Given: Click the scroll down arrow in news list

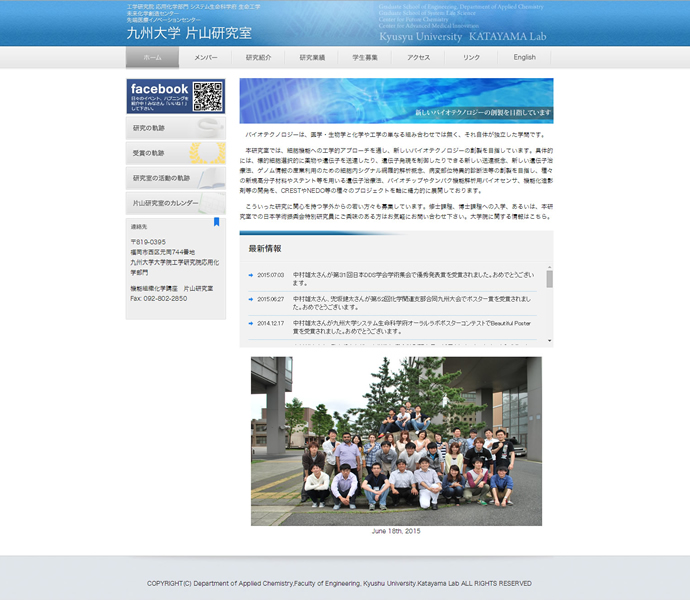Looking at the screenshot, I should tap(549, 341).
